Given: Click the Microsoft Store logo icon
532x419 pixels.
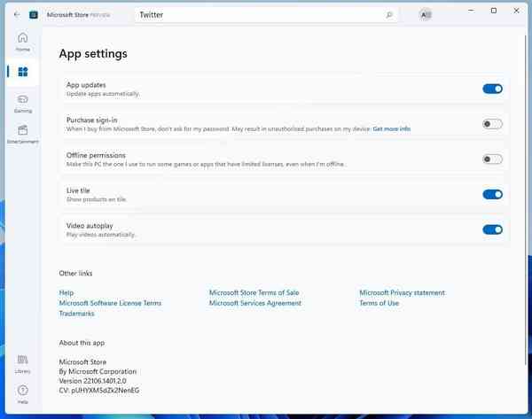Looking at the screenshot, I should (x=34, y=14).
